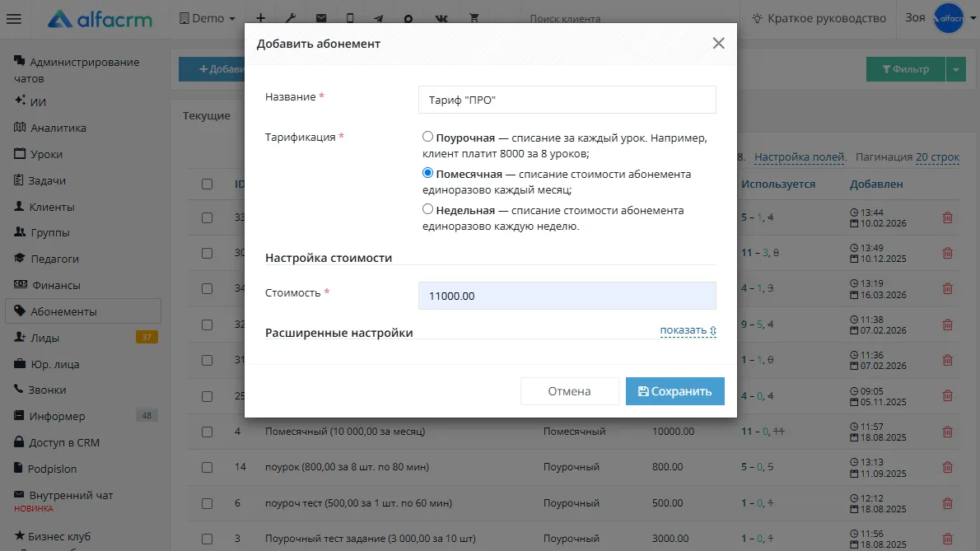Open the Настройка полей link

pyautogui.click(x=800, y=156)
